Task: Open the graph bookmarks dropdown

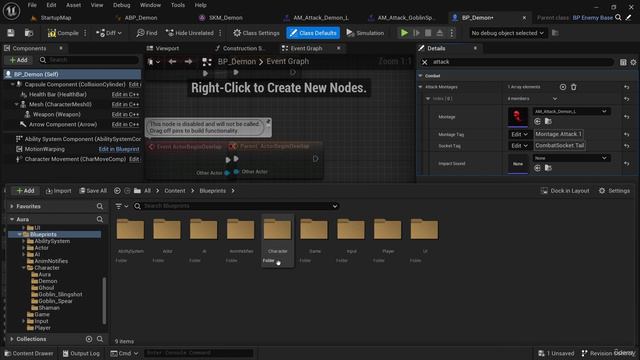Action: click(x=153, y=62)
